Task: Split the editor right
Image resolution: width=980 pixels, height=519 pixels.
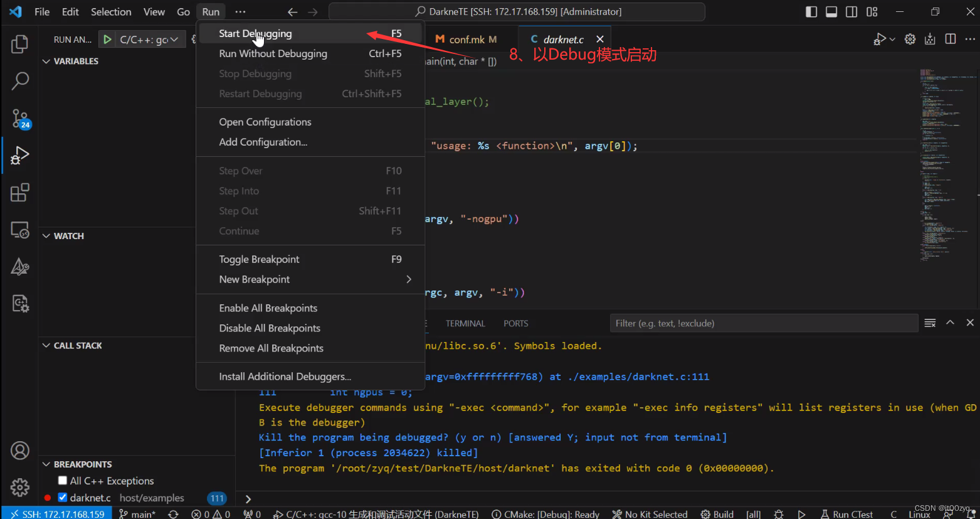Action: (x=951, y=39)
